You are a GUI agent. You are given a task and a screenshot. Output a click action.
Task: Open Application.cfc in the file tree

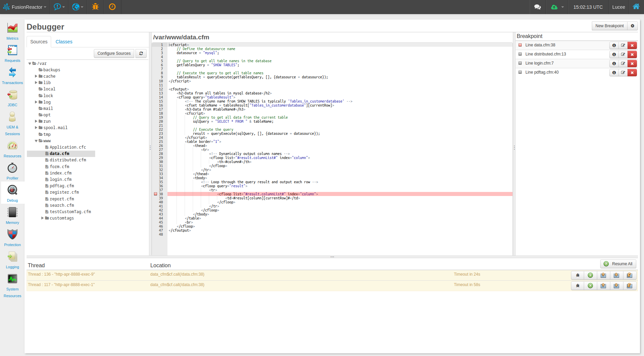68,147
